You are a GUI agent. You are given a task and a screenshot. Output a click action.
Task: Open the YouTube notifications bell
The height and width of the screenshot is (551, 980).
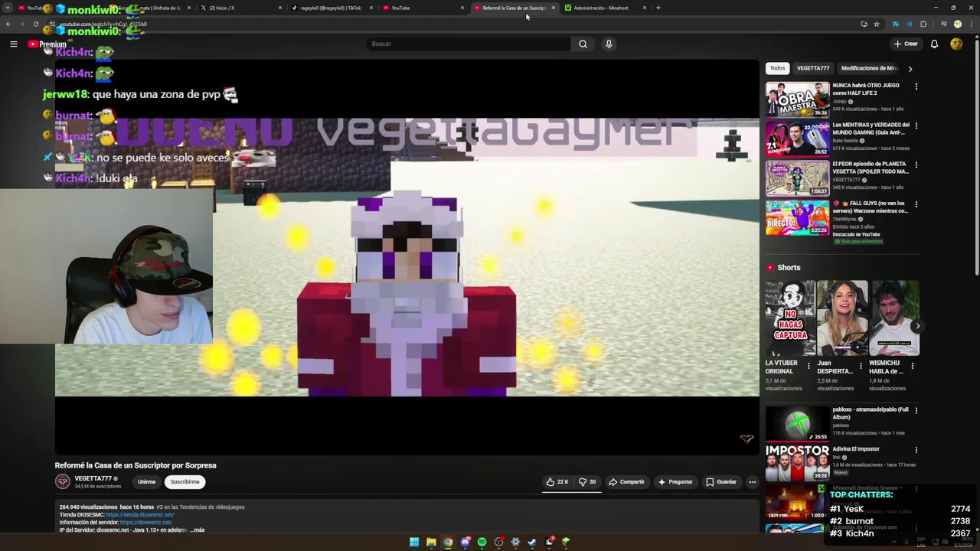934,44
